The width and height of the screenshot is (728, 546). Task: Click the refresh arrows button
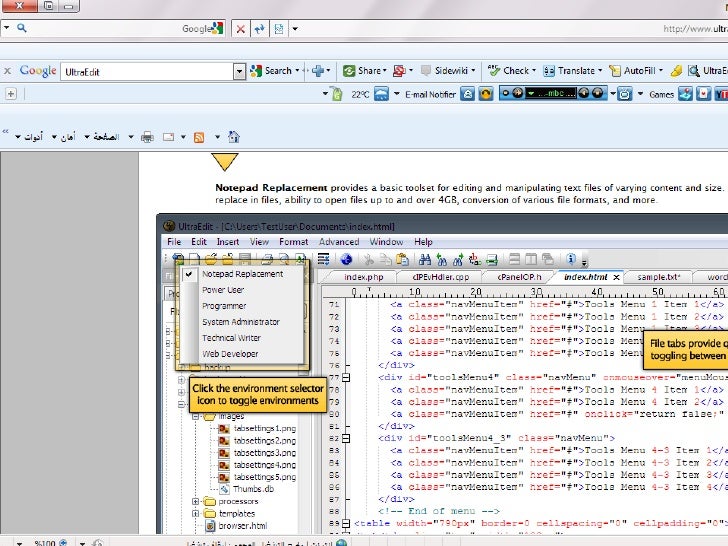pyautogui.click(x=260, y=29)
